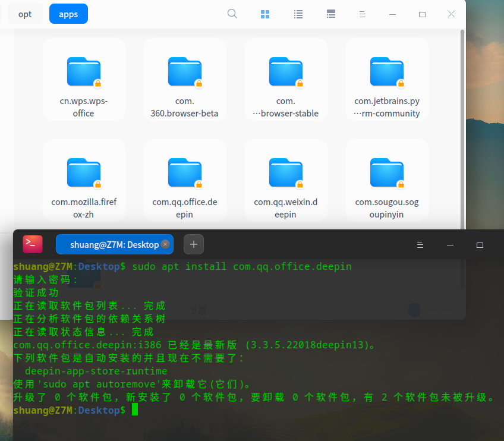The height and width of the screenshot is (441, 504).
Task: Open the com.qq.weixin.deepin folder
Action: (286, 181)
